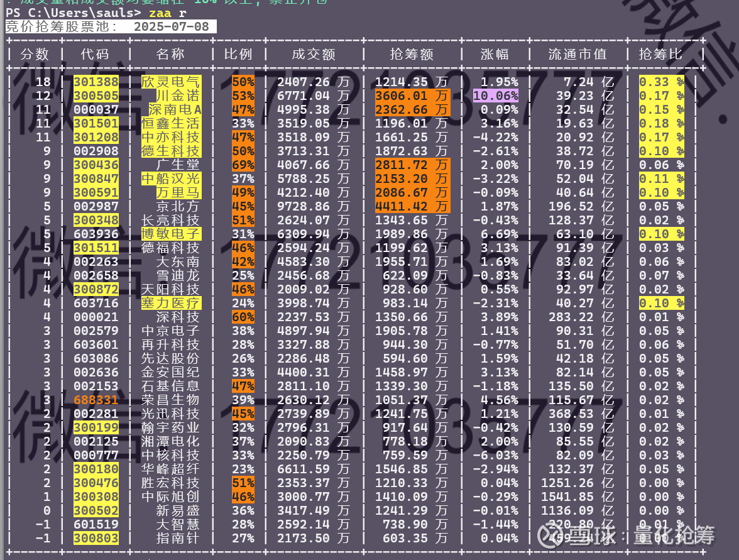Click stock name 塞力医疗

(x=171, y=303)
